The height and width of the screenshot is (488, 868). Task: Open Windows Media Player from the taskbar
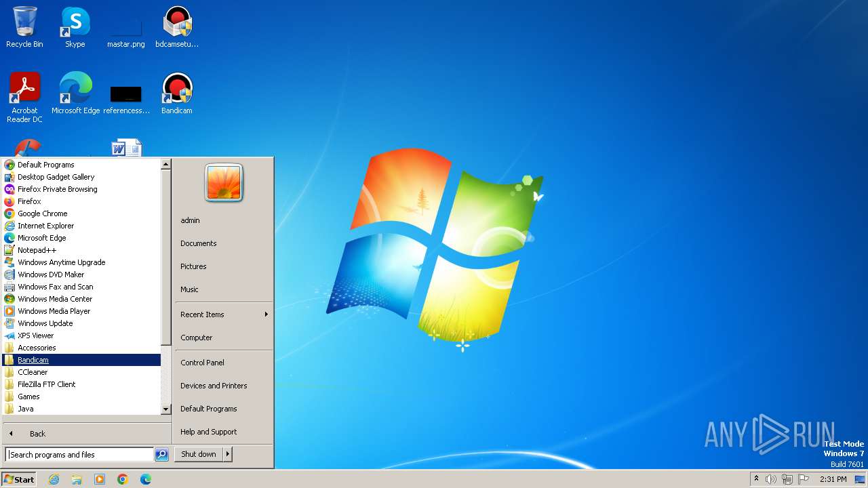[100, 479]
